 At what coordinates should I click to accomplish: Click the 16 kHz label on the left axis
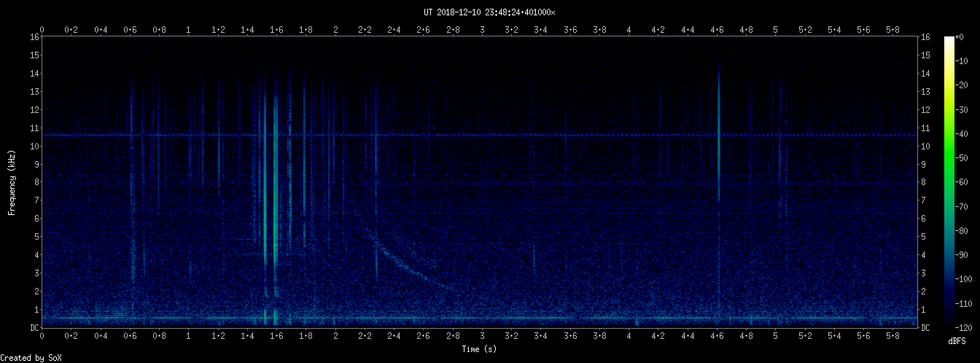[x=34, y=37]
